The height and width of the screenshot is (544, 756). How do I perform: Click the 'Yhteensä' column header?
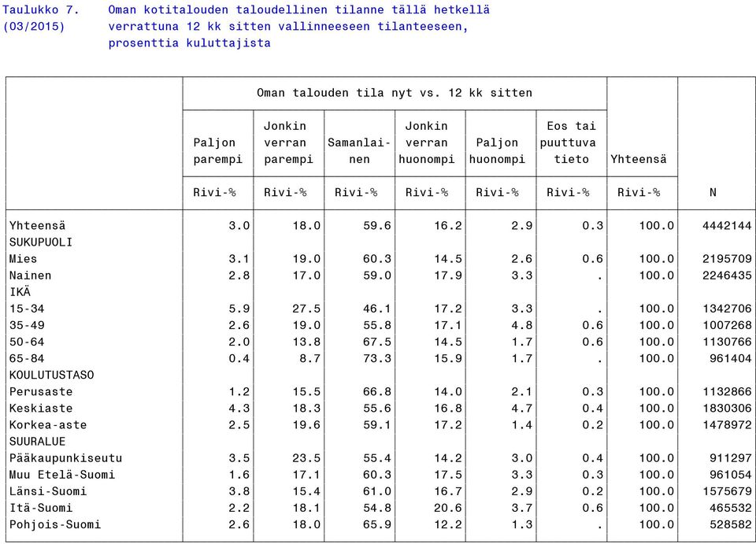[639, 159]
